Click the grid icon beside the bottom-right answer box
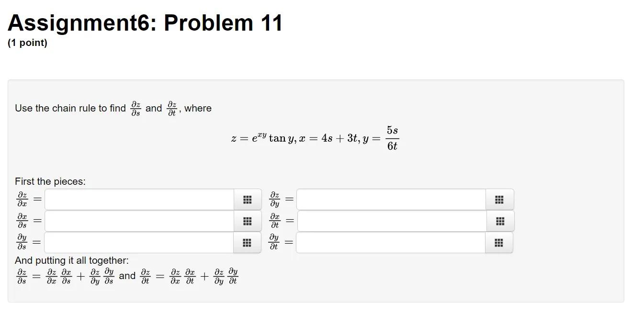The image size is (644, 314). pos(499,242)
